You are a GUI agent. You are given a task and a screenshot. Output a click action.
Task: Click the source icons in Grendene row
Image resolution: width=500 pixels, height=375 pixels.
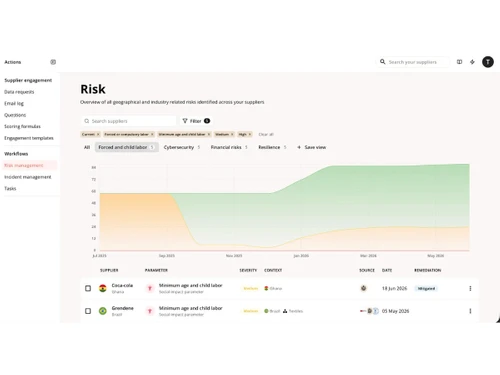click(369, 311)
